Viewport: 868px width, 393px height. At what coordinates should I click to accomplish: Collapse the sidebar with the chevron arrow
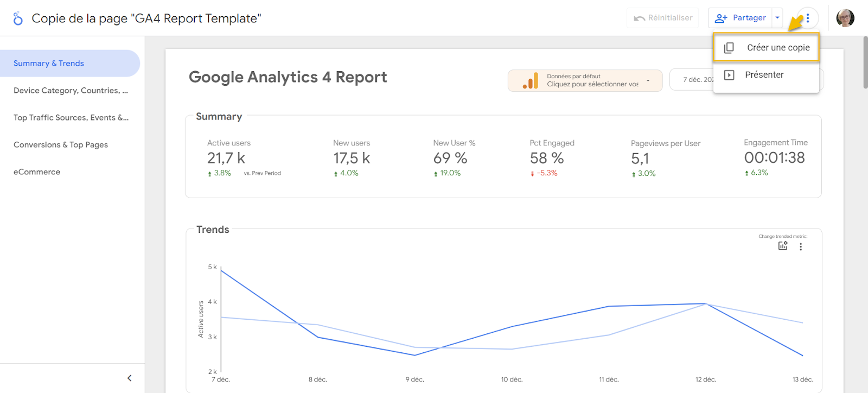(129, 378)
